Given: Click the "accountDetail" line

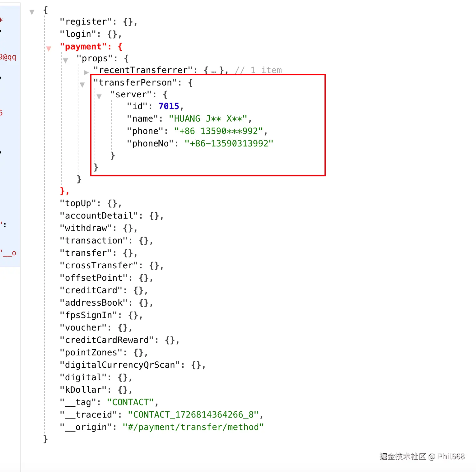Looking at the screenshot, I should [x=112, y=216].
